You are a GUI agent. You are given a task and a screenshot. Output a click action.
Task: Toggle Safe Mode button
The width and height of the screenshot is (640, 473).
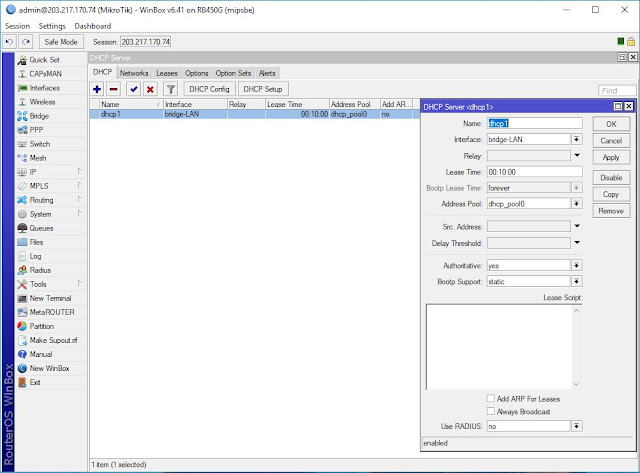click(x=61, y=42)
